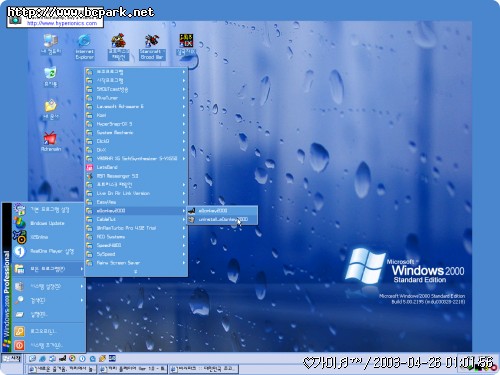Open the All Programs entry in Start menu
Viewport: 500px width, 375px height.
48,269
